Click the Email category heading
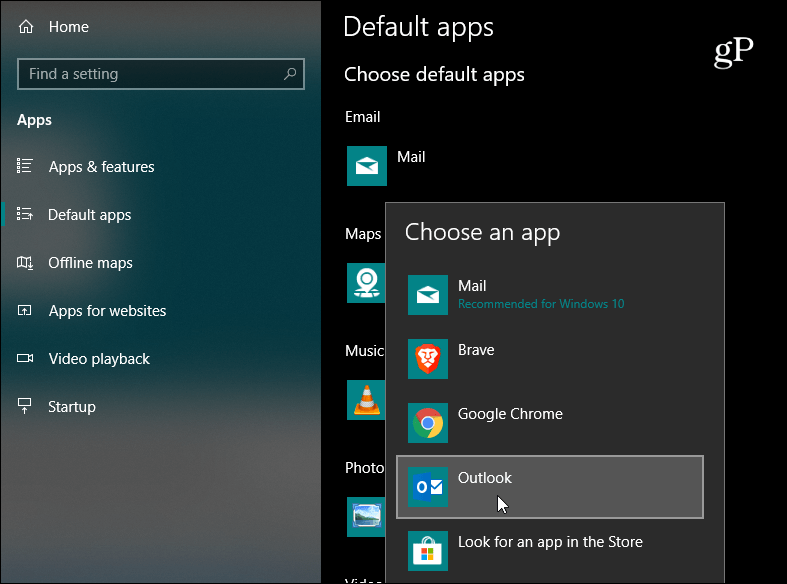 pos(362,117)
